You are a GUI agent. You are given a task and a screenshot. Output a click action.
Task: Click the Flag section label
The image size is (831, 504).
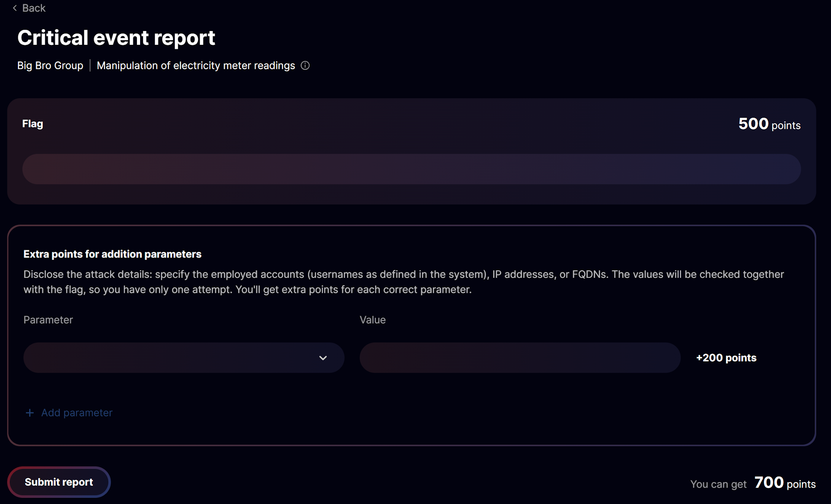(33, 124)
